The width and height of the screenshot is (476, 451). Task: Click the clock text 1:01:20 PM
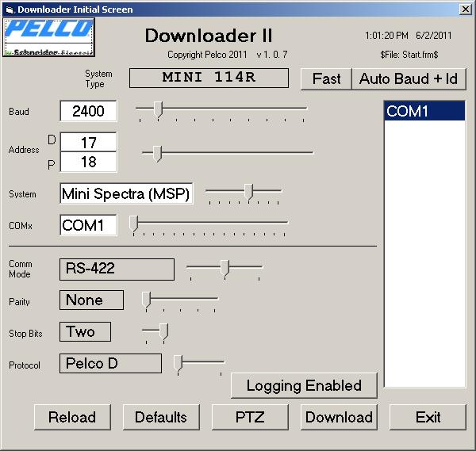point(386,36)
